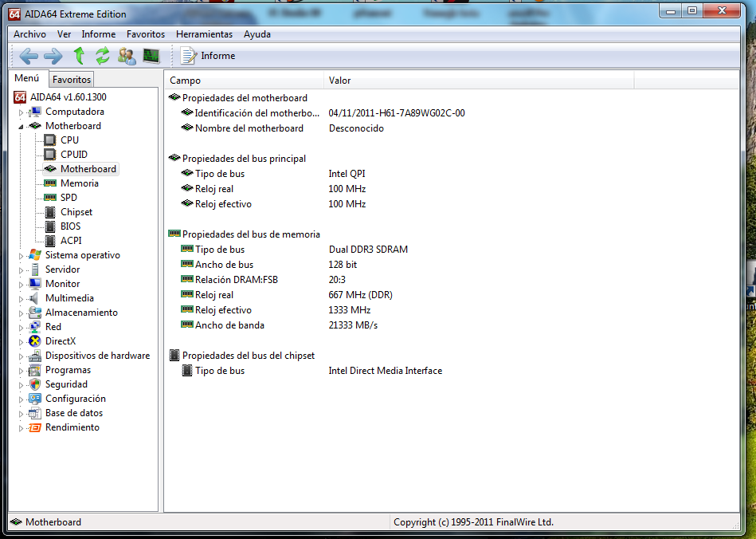
Task: Select the Motherboard subitem in tree
Action: (x=88, y=169)
